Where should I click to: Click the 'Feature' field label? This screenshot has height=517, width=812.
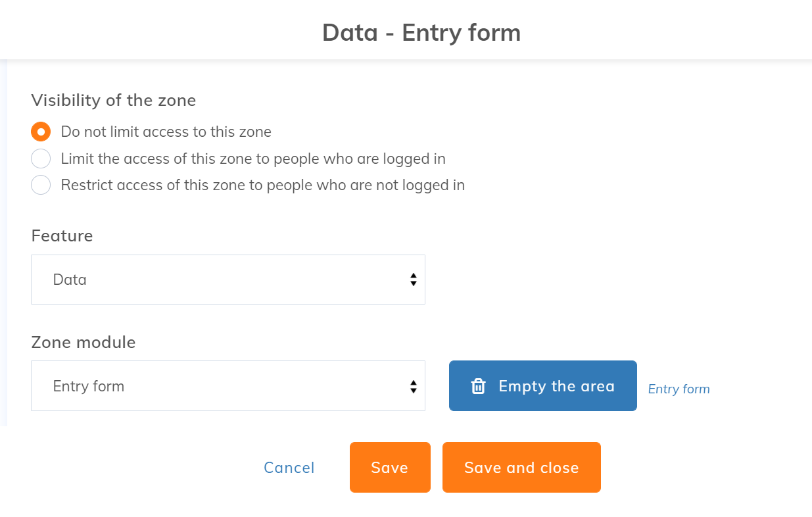click(x=62, y=235)
